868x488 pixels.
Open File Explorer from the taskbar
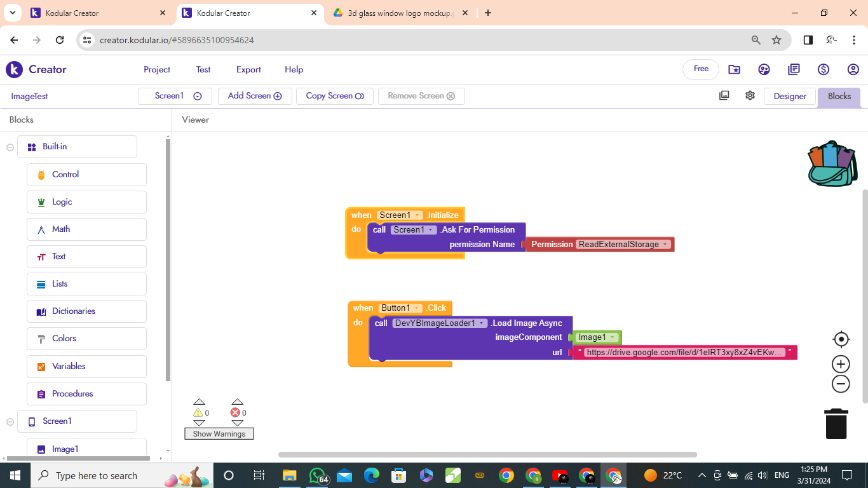click(x=290, y=475)
